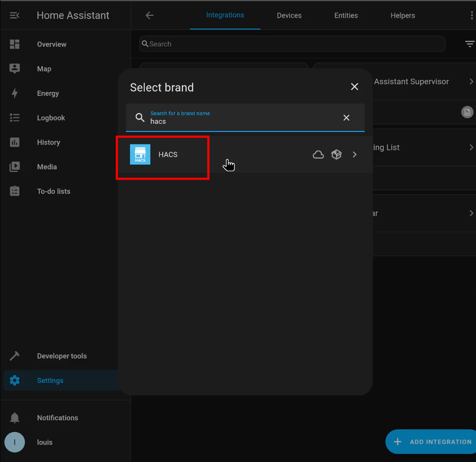Switch to the Devices tab
The image size is (476, 462).
tap(289, 15)
